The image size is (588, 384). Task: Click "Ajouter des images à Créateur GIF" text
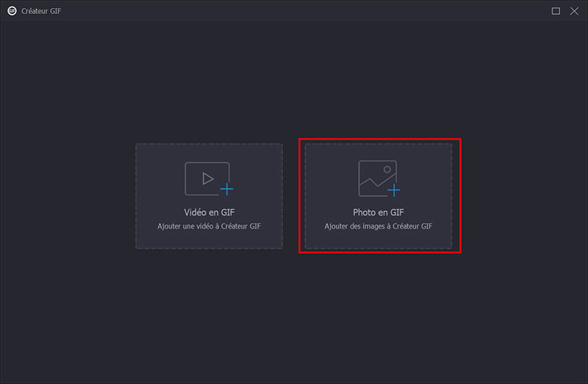[x=379, y=226]
